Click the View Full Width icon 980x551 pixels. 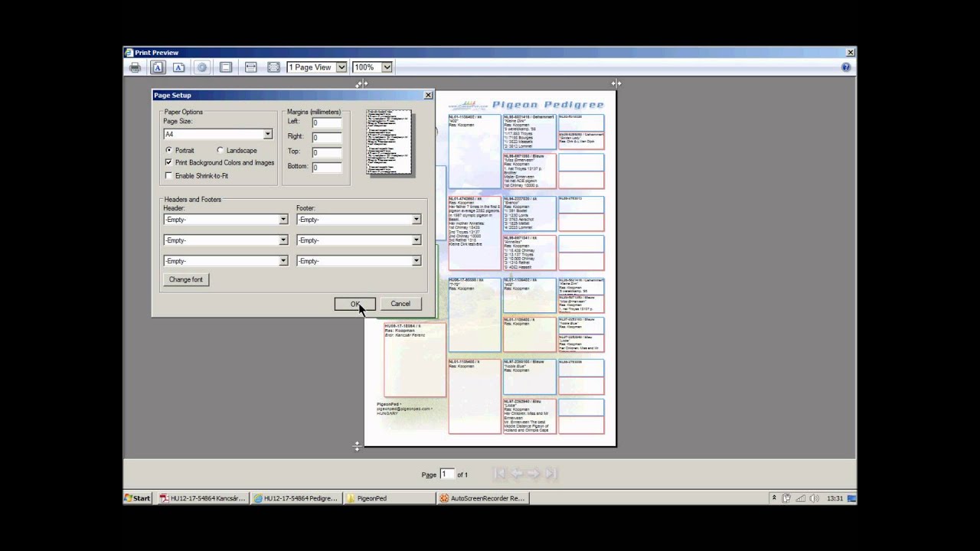pyautogui.click(x=250, y=67)
